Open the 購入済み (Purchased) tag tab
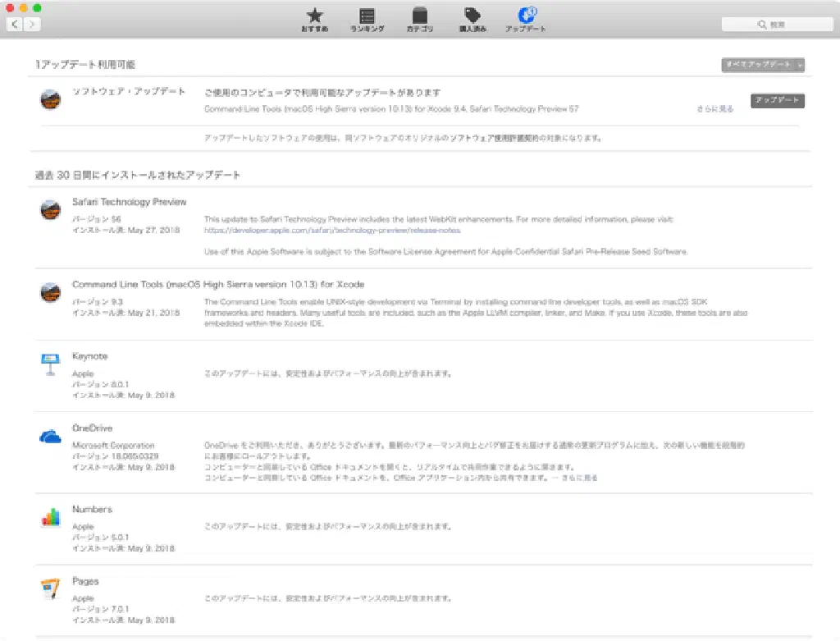Screen dimensions: 840x641 tap(472, 20)
